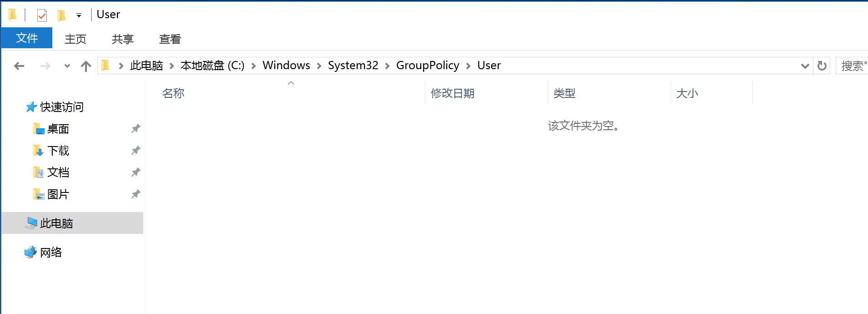Open 图片 in the navigation pane
868x314 pixels.
(x=58, y=194)
